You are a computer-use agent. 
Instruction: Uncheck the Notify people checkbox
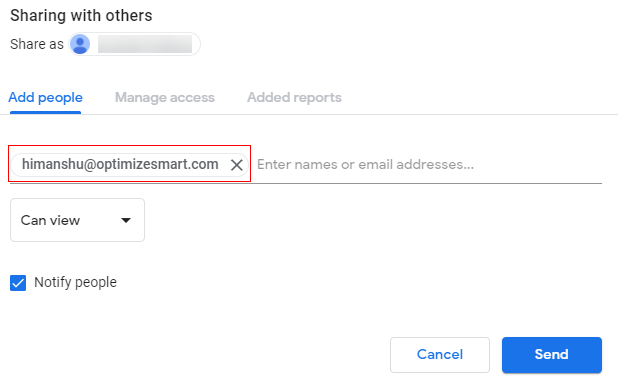tap(18, 283)
